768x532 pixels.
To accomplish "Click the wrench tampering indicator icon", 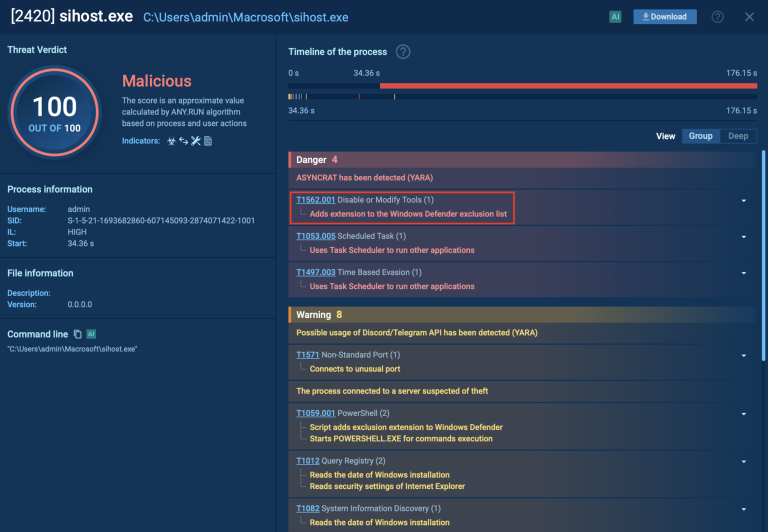I will (195, 141).
